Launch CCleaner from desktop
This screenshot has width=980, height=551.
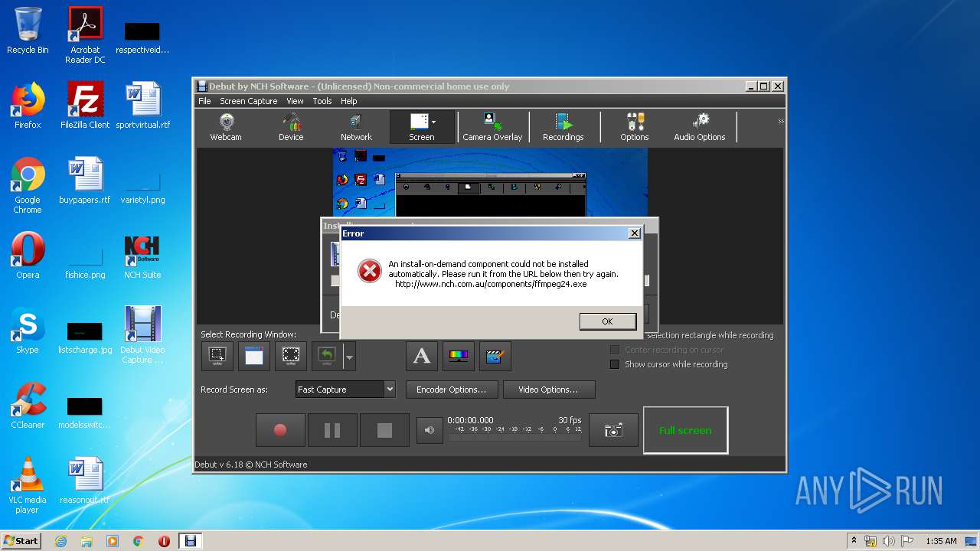(x=28, y=406)
